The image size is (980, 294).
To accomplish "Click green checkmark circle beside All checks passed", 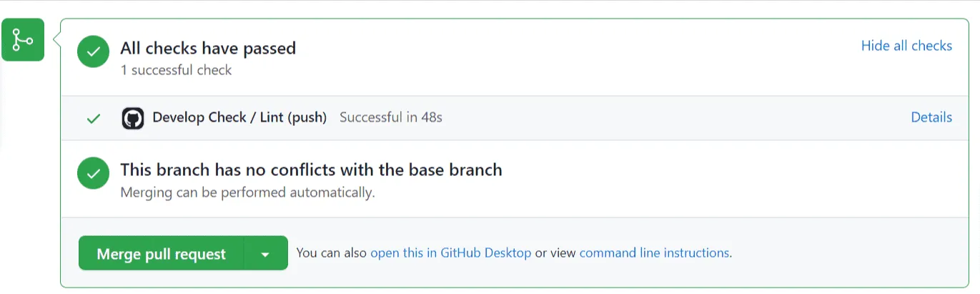I will coord(93,52).
